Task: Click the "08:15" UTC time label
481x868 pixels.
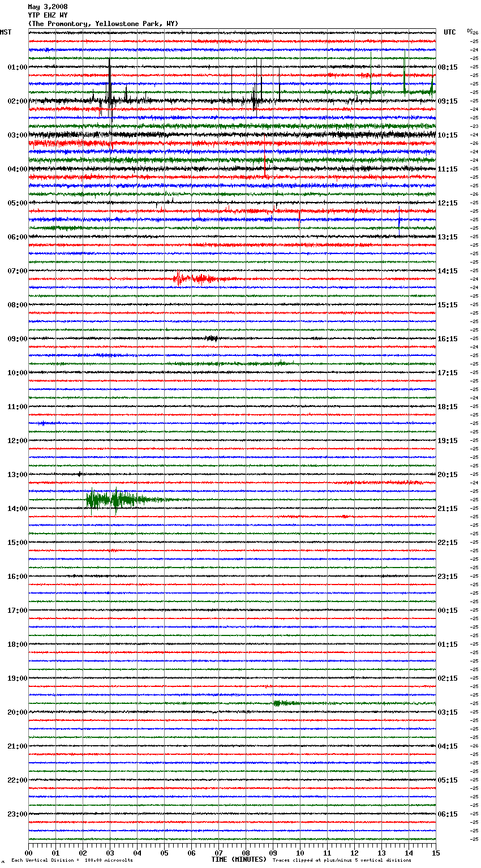Action: (448, 67)
